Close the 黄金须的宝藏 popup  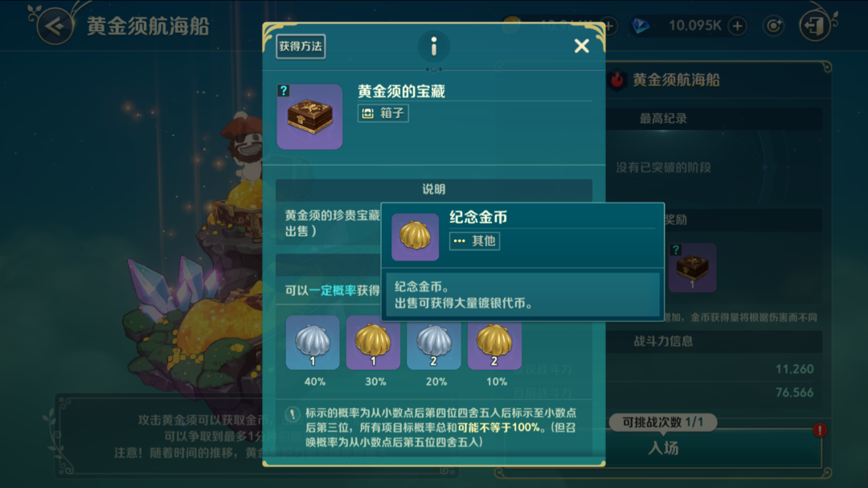coord(581,46)
